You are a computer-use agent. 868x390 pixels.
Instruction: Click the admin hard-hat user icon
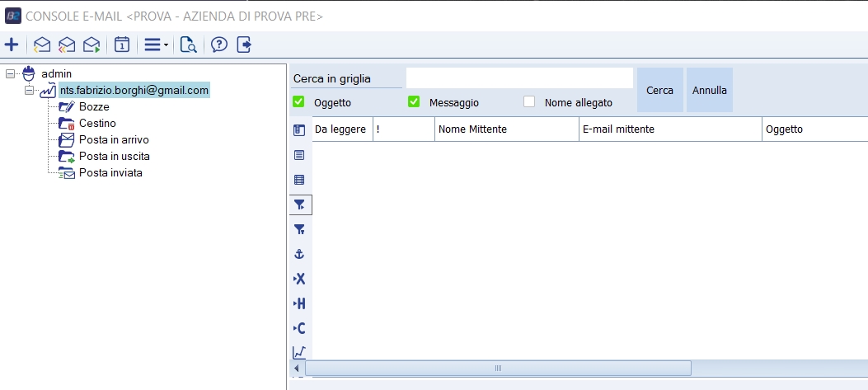pyautogui.click(x=29, y=73)
